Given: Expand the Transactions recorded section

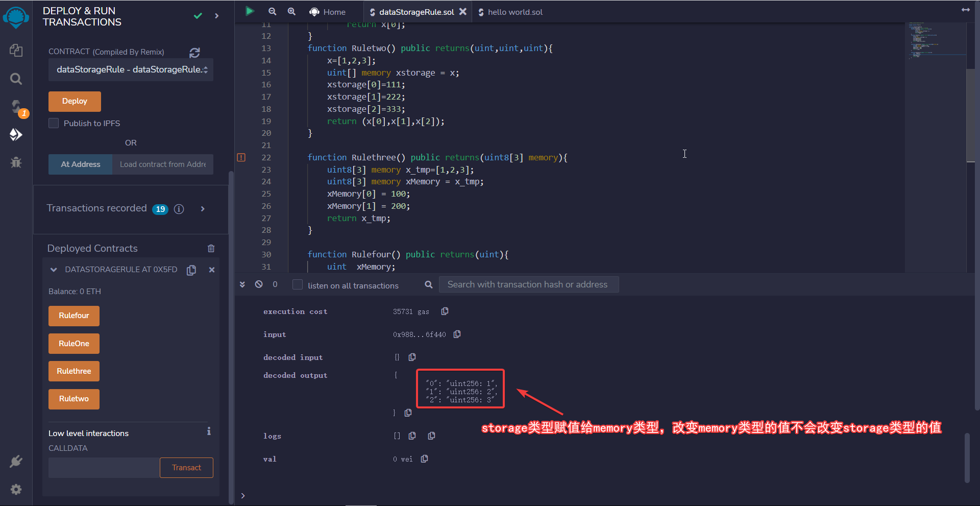Looking at the screenshot, I should pyautogui.click(x=203, y=209).
